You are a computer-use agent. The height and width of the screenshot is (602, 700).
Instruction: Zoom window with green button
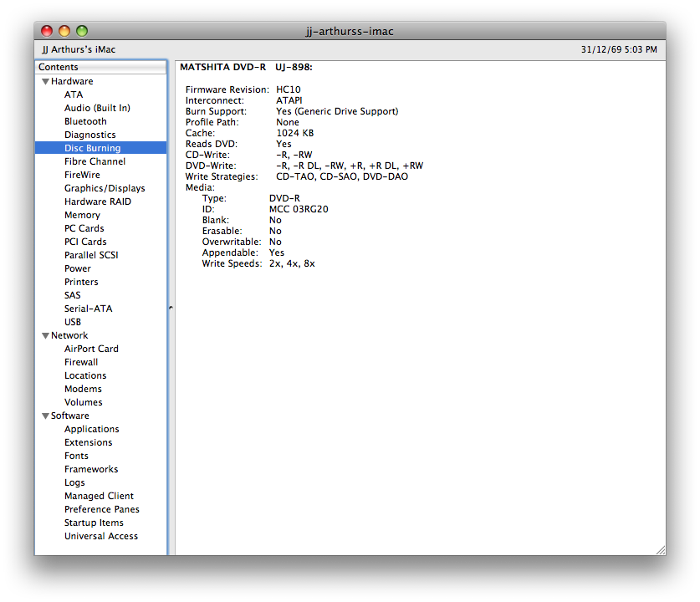[82, 31]
